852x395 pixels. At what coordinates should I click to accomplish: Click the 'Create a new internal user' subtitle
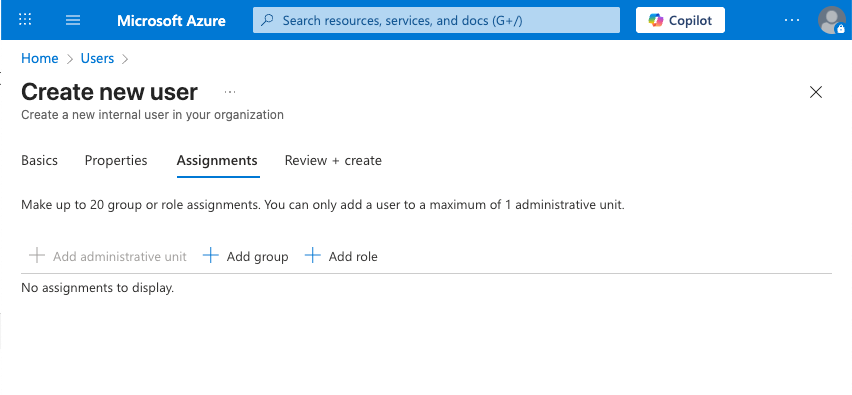click(x=152, y=115)
